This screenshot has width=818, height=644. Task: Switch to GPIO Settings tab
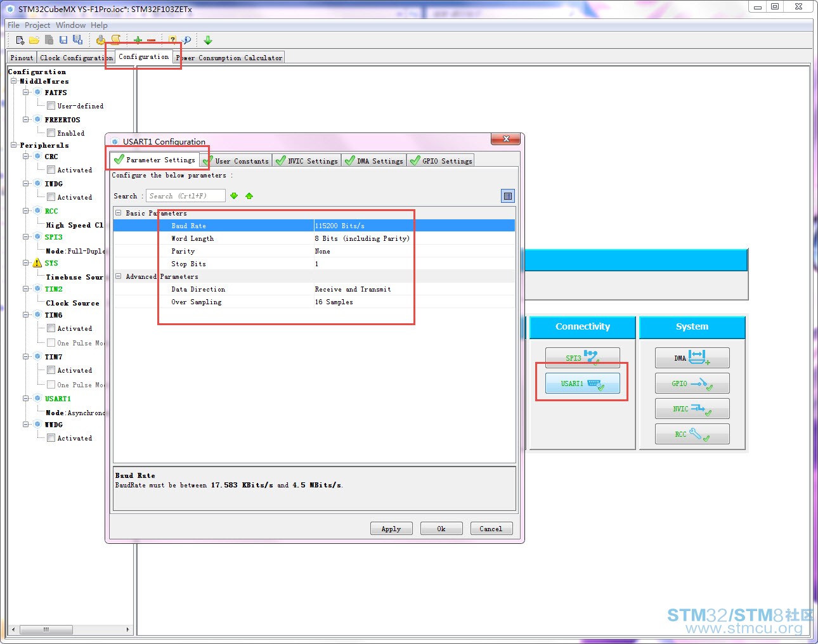pos(441,161)
